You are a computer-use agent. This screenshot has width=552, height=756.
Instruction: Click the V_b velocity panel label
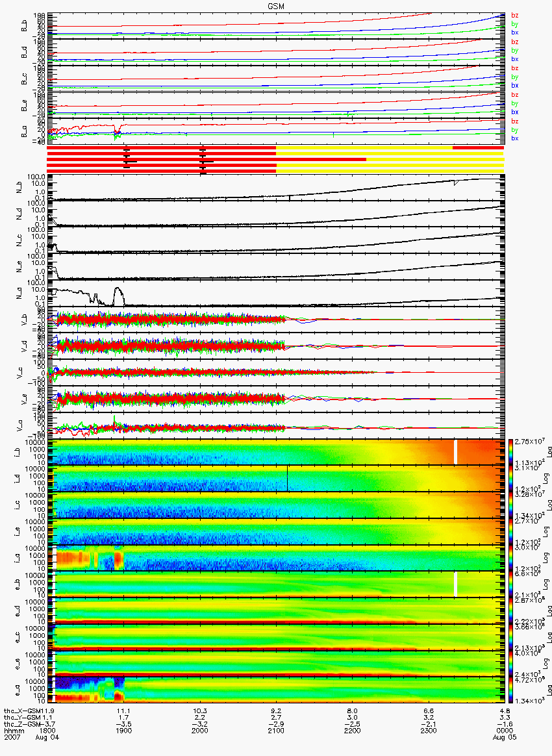23,320
